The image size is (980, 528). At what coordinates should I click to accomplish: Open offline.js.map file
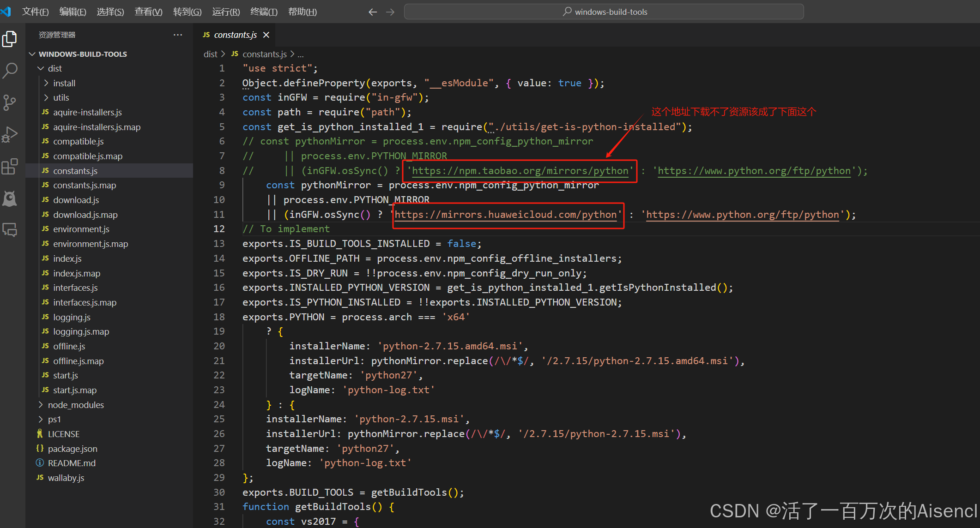click(x=78, y=361)
